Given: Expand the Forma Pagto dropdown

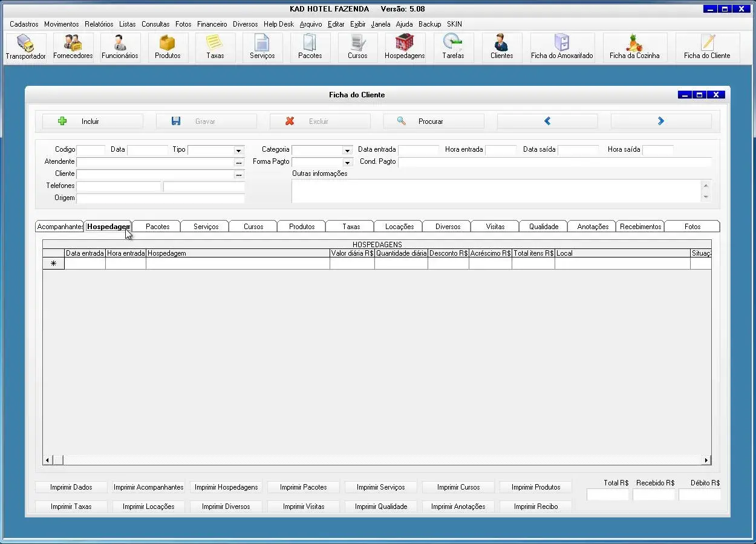Looking at the screenshot, I should click(347, 163).
